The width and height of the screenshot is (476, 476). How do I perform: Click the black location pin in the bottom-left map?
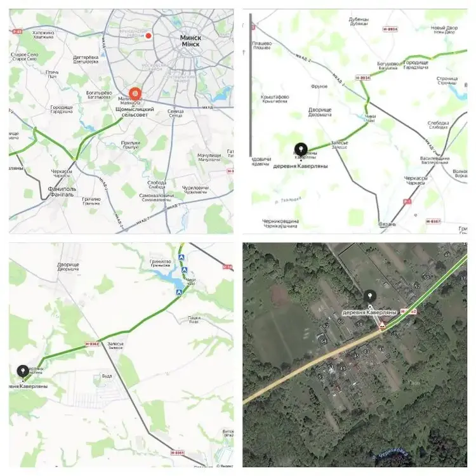click(x=23, y=371)
